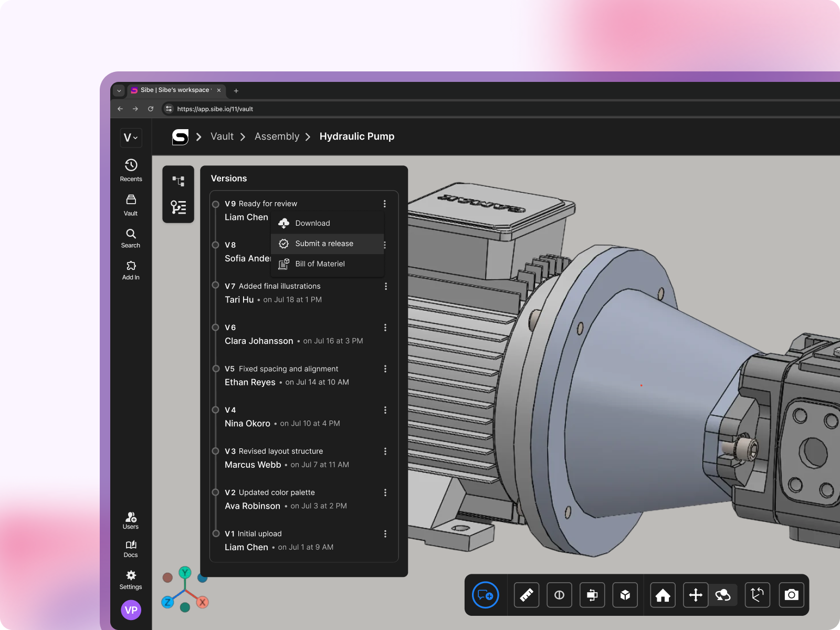Select the V6 version radio marker
This screenshot has width=840, height=630.
[216, 328]
